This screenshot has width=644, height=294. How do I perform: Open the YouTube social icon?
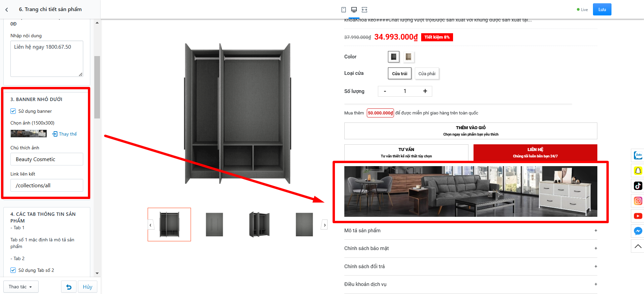(638, 216)
